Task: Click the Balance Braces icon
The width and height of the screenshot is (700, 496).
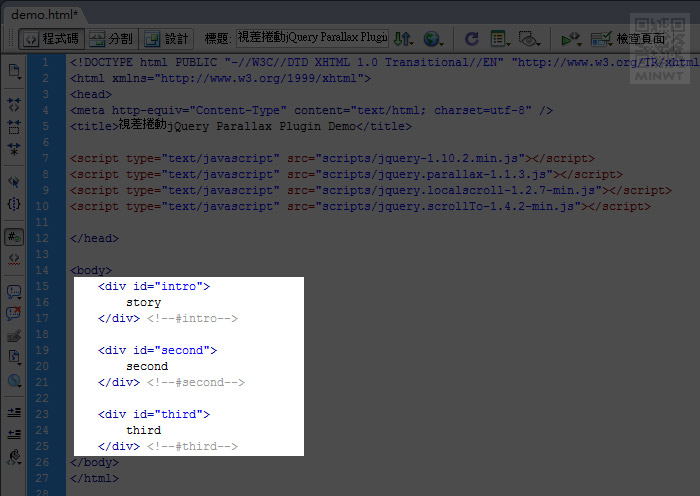Action: point(14,204)
